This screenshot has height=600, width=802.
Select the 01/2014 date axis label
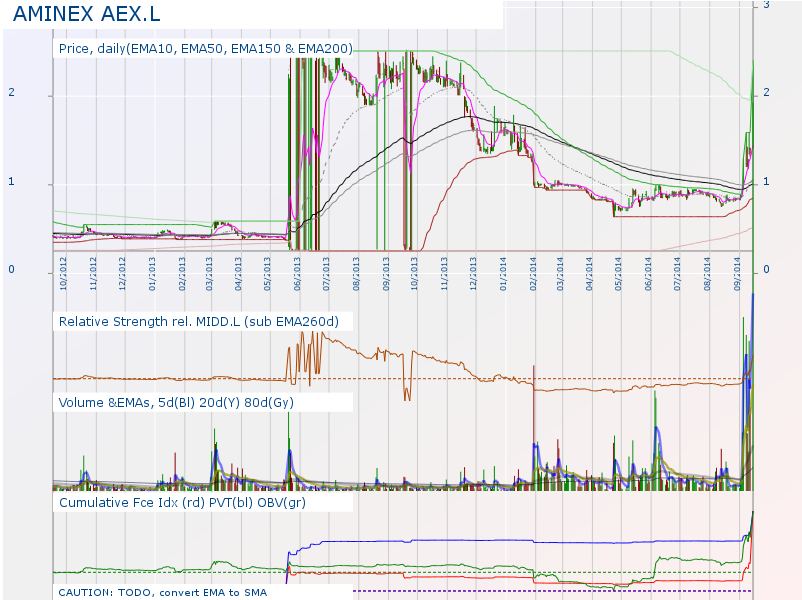(x=503, y=274)
